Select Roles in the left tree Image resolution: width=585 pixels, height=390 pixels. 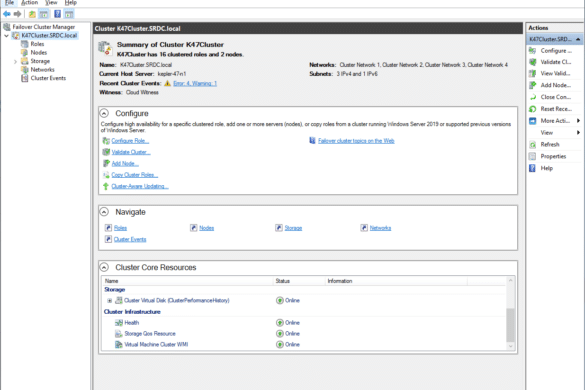click(x=37, y=44)
